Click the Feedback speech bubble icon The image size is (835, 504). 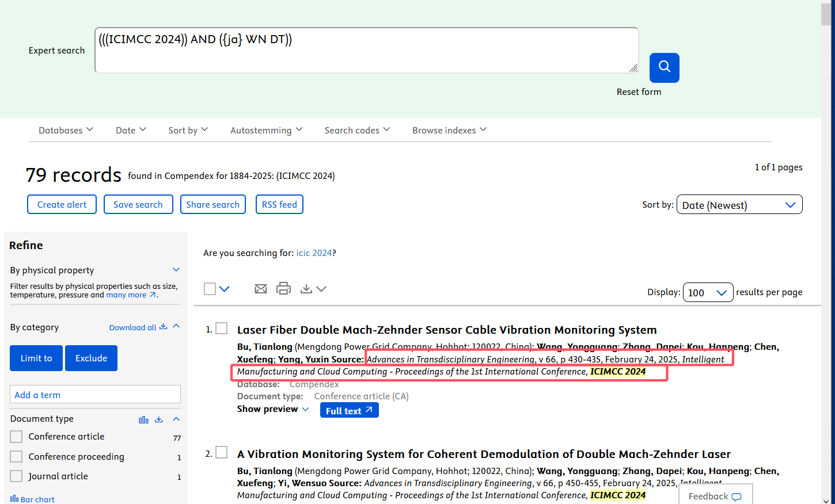point(737,497)
